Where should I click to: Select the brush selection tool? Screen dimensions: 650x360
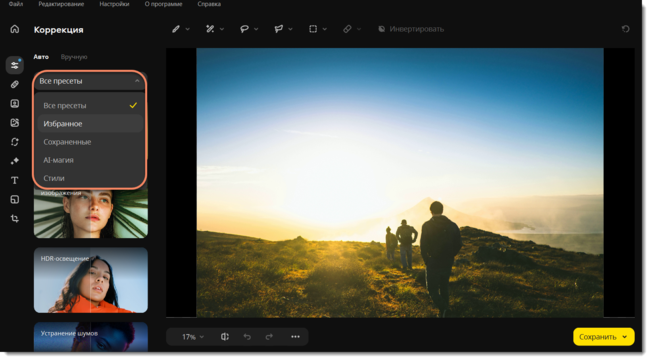pyautogui.click(x=176, y=29)
